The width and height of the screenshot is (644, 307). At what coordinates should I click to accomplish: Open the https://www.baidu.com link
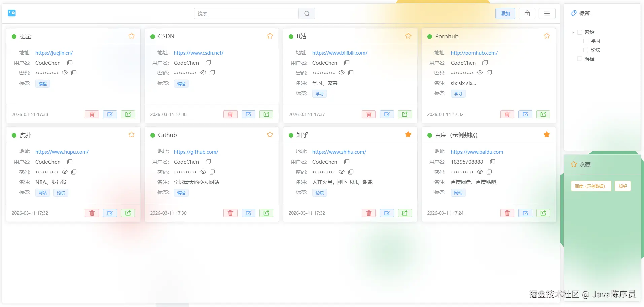click(477, 152)
